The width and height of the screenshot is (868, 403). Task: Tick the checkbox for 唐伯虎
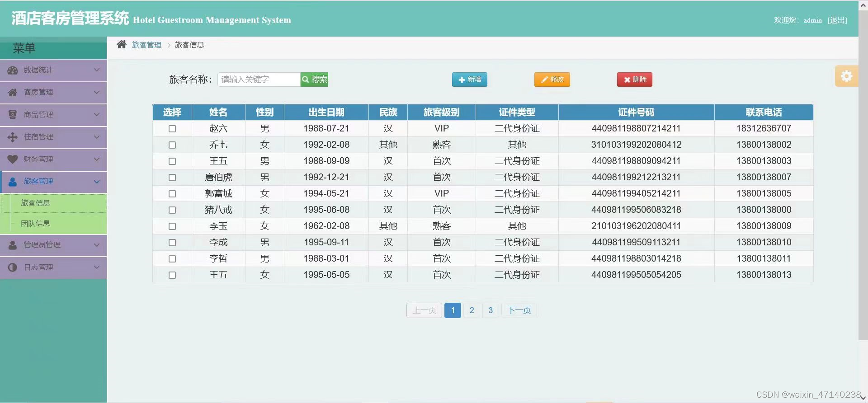tap(172, 178)
